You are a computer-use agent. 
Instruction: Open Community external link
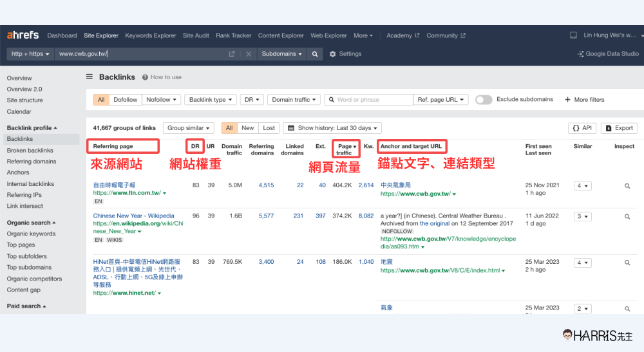[446, 35]
